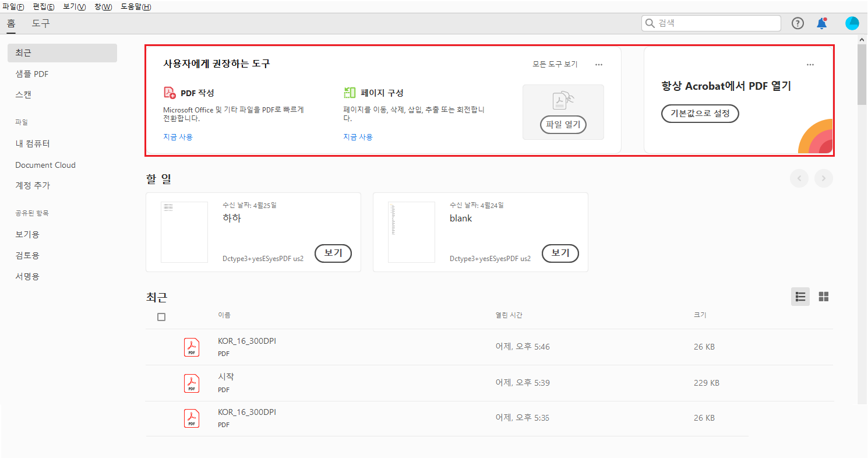Check the select-all checkbox in 최근 list
This screenshot has height=458, width=868.
coord(161,316)
